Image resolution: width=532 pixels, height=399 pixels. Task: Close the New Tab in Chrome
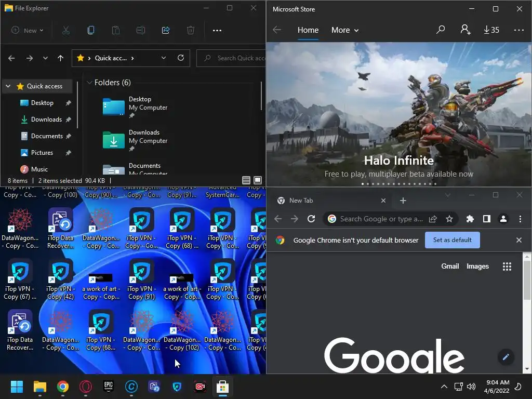(383, 201)
